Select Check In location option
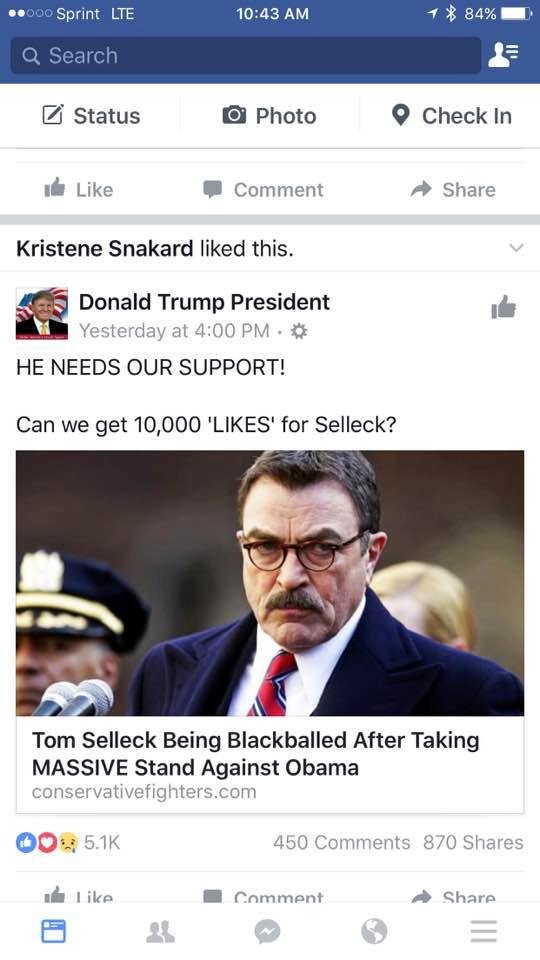540x960 pixels. 451,116
